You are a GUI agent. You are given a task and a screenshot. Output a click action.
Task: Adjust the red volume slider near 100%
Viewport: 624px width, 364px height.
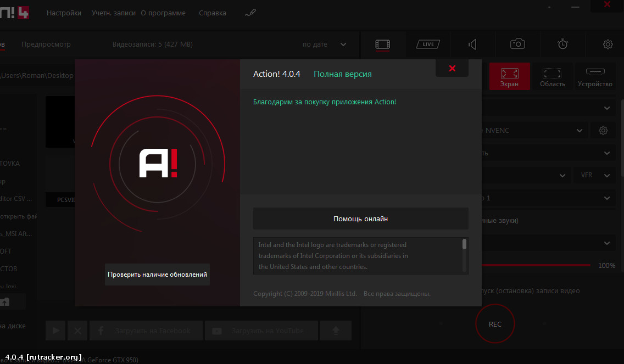(536, 265)
